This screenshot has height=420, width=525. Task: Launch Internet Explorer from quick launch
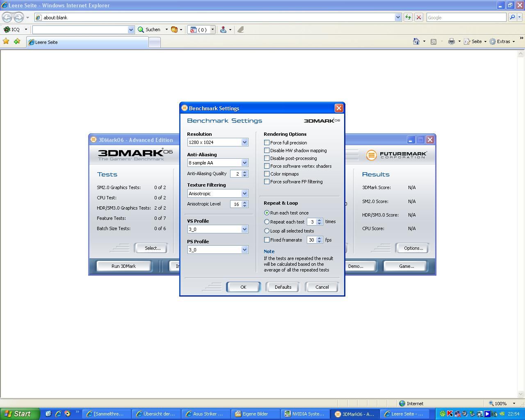[58, 414]
